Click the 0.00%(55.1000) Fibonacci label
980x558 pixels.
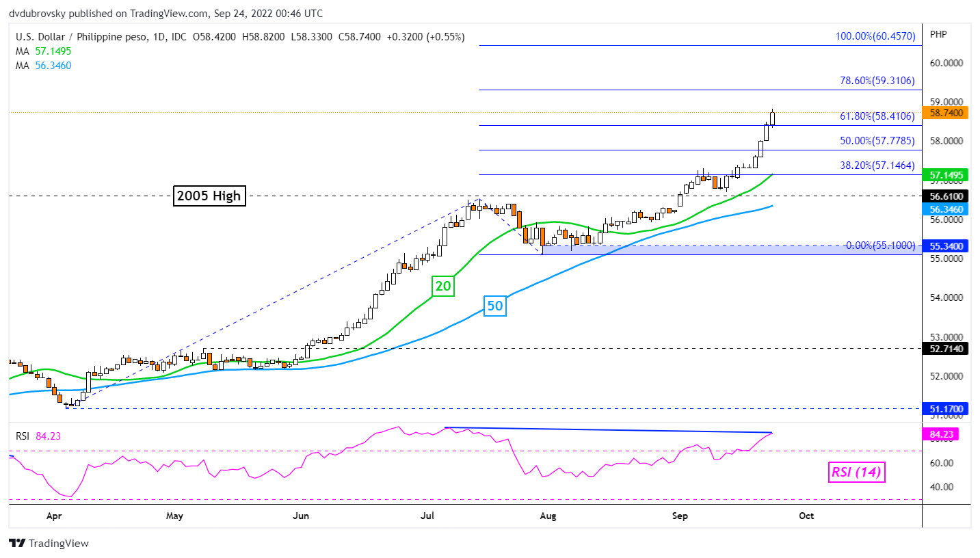[x=880, y=245]
